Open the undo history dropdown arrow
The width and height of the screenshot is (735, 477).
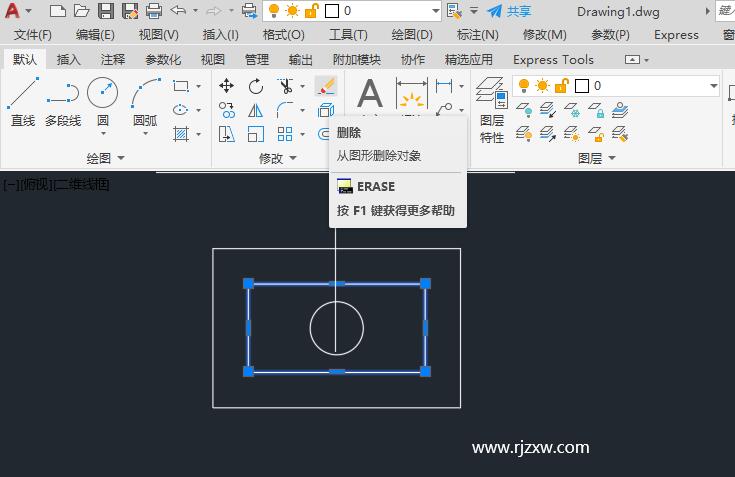tap(195, 10)
